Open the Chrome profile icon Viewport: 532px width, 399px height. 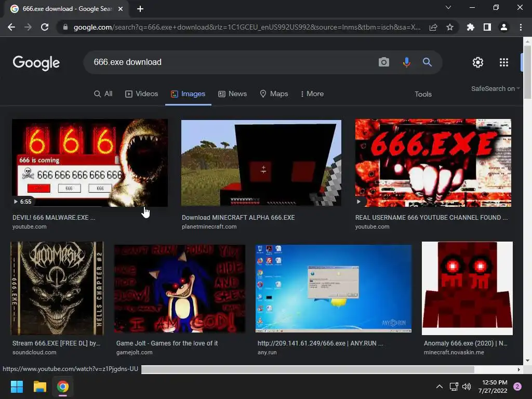[x=504, y=27]
